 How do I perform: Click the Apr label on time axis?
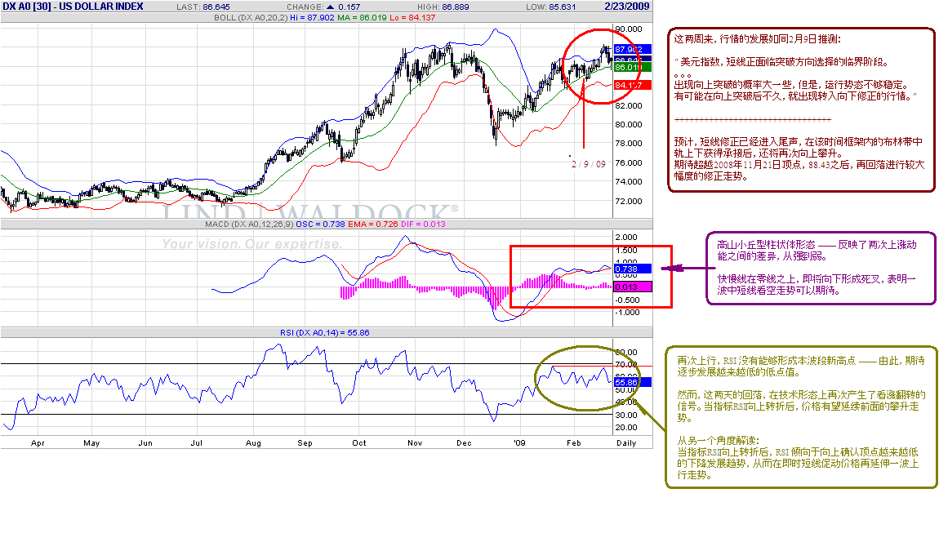(38, 443)
